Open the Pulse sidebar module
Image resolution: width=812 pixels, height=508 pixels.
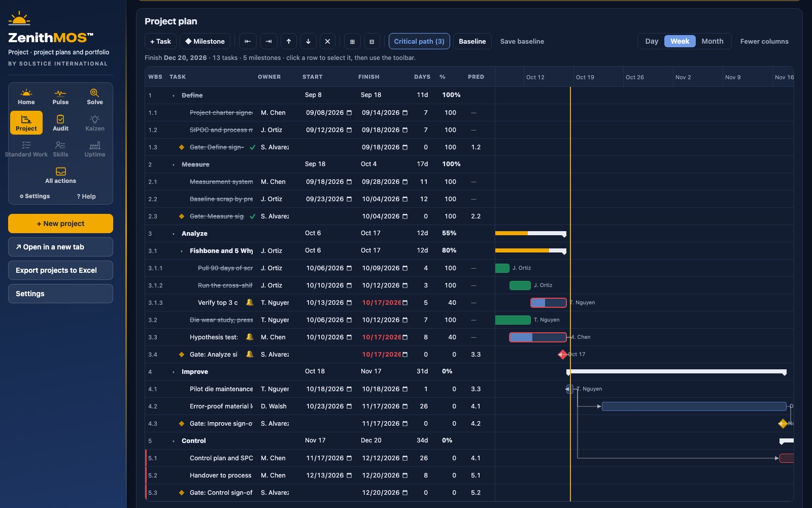coord(60,97)
